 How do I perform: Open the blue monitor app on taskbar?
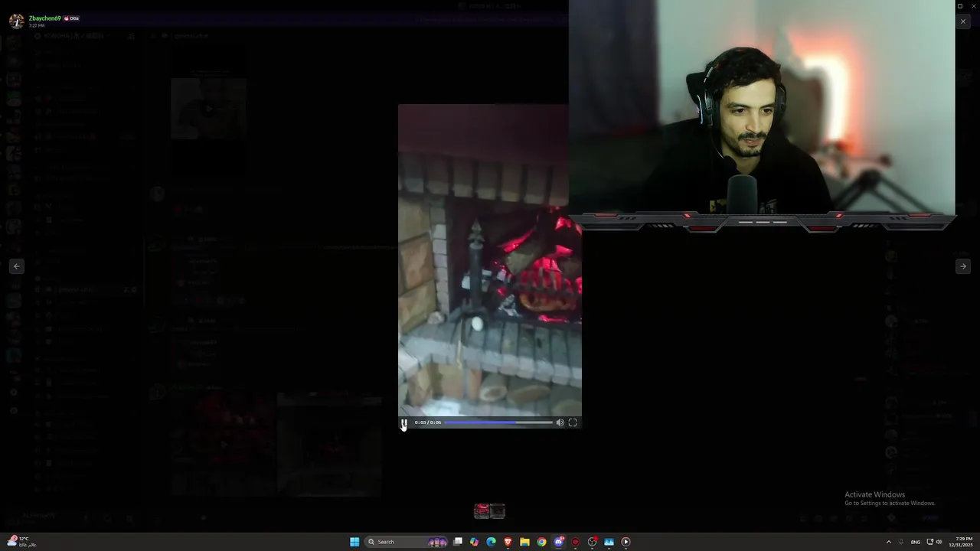click(x=609, y=542)
